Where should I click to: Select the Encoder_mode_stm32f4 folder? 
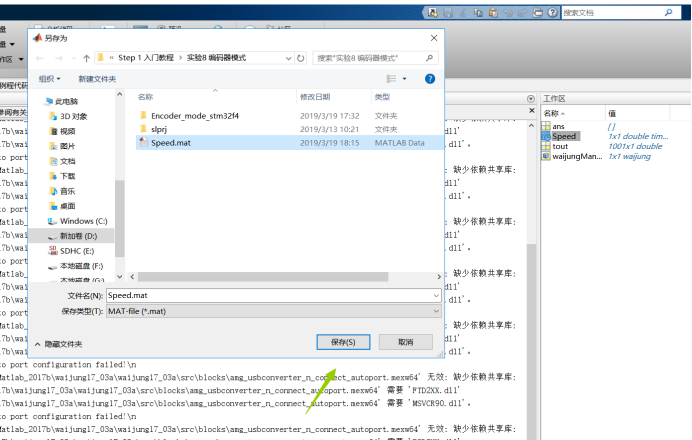point(289,116)
